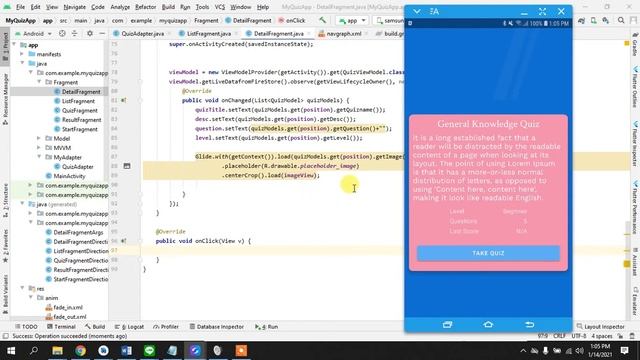Click the translate 'A' icon on mirror window
The image size is (640, 360).
click(434, 11)
